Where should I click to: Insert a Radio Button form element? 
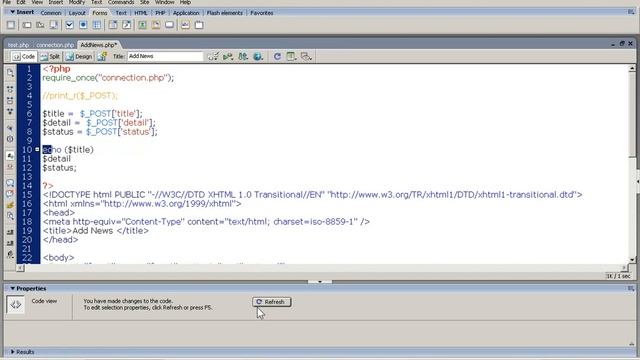[83, 25]
